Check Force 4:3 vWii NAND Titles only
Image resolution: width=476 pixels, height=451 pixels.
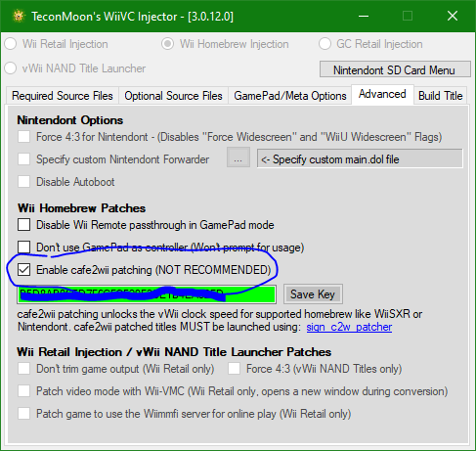pyautogui.click(x=235, y=369)
